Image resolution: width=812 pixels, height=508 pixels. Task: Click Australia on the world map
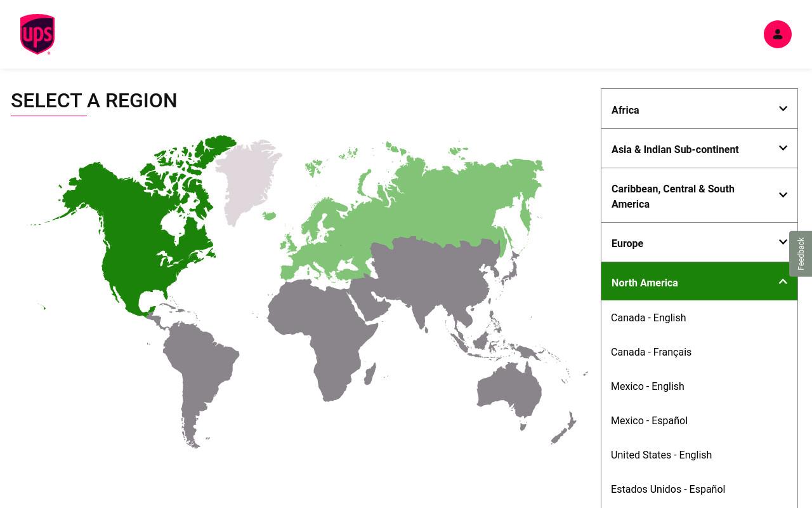[511, 391]
